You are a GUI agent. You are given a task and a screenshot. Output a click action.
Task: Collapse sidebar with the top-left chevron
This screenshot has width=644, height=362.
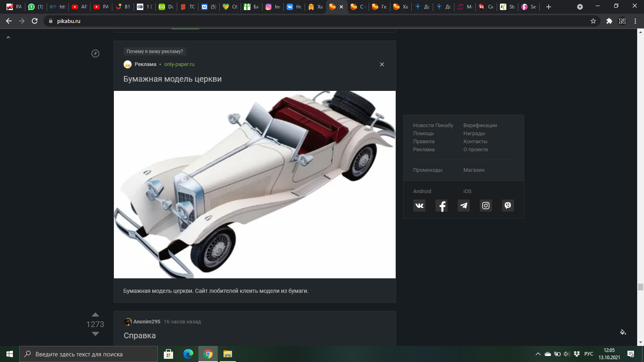point(8,37)
